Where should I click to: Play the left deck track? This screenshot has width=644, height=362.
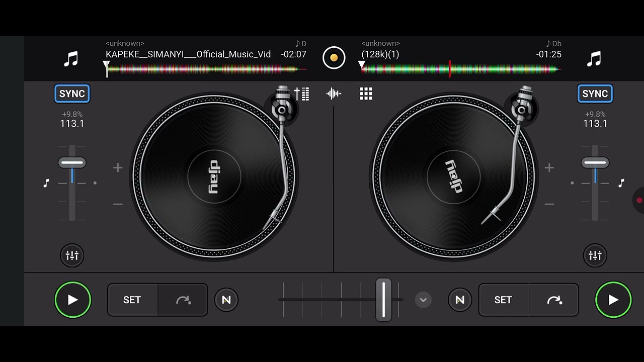(x=73, y=300)
